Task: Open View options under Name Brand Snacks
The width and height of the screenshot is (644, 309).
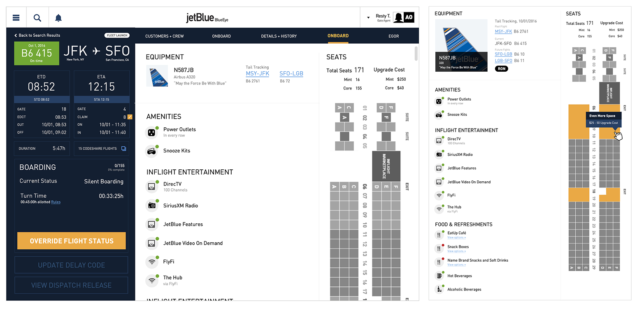Action: tap(457, 265)
